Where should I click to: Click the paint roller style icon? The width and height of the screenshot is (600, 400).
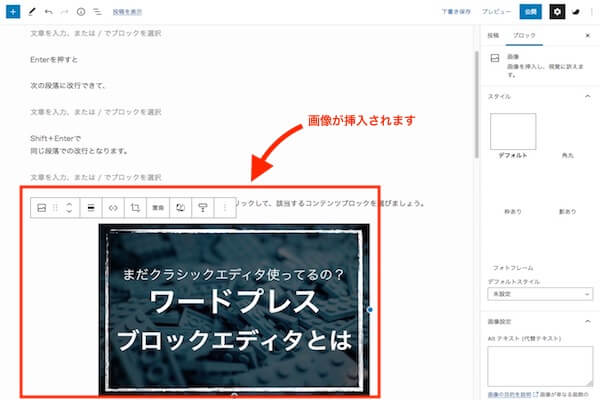pyautogui.click(x=202, y=207)
